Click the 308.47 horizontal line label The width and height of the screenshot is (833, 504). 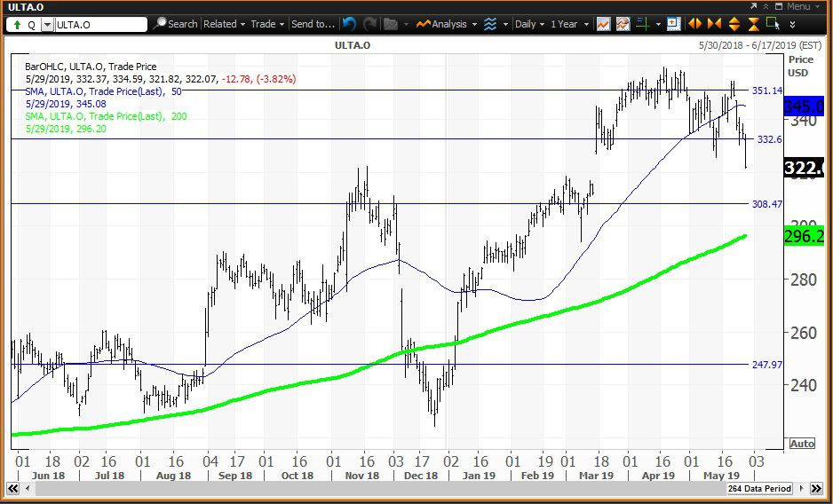(767, 203)
